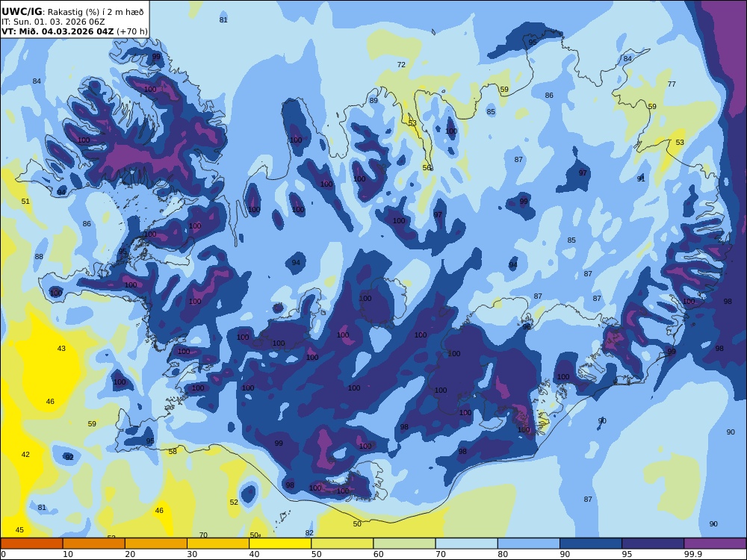Click the map value '43'
The height and width of the screenshot is (560, 747).
61,349
